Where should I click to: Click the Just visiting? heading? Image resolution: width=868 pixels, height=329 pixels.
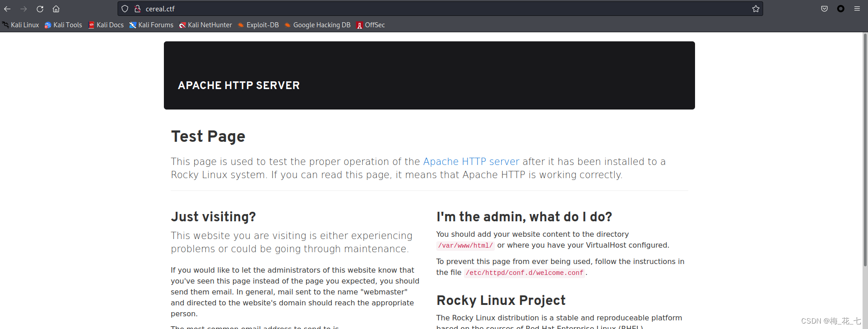(213, 217)
